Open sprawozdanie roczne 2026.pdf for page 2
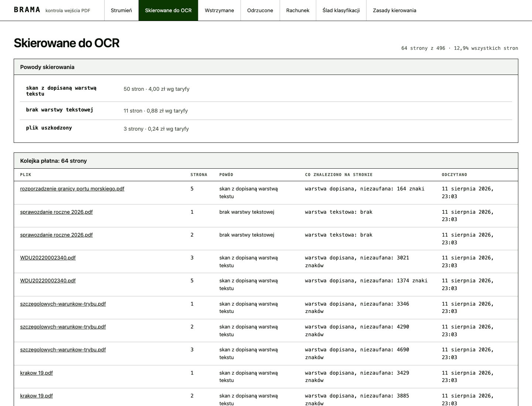 point(56,235)
